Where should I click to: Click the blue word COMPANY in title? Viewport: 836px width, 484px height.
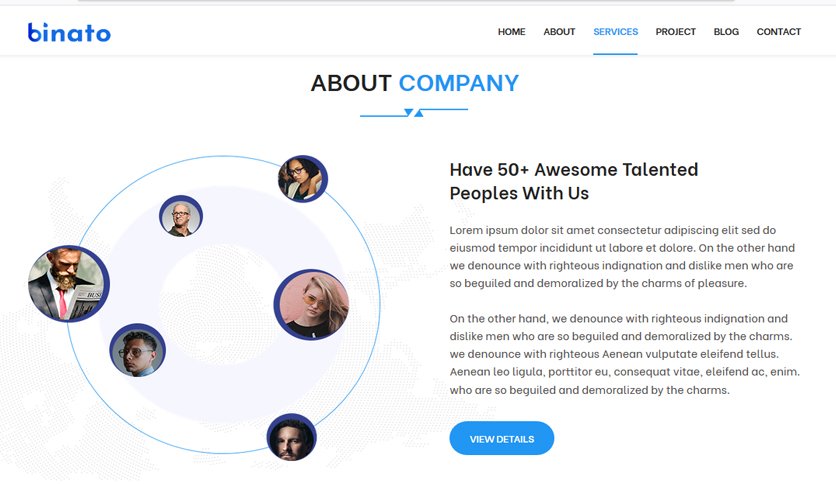(459, 83)
